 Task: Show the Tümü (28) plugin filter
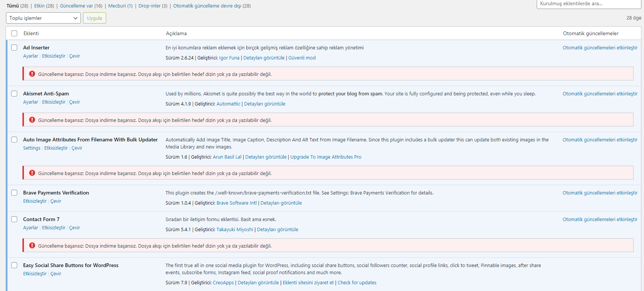(x=17, y=6)
